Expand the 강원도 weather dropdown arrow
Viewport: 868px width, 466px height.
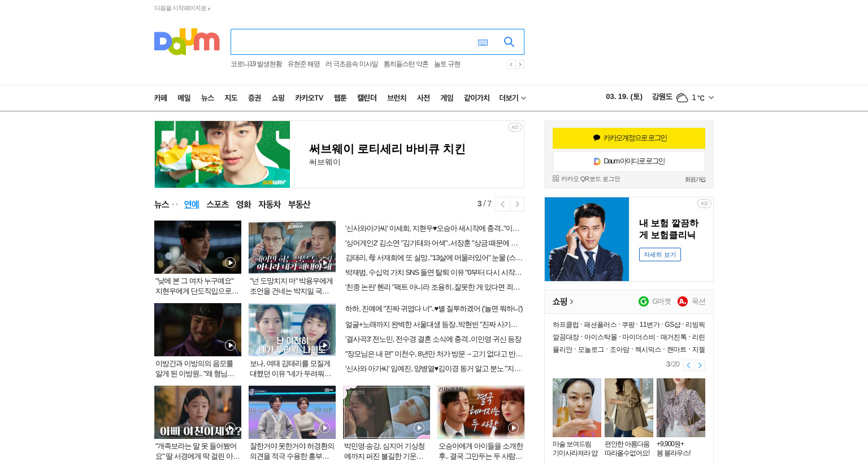click(x=711, y=98)
